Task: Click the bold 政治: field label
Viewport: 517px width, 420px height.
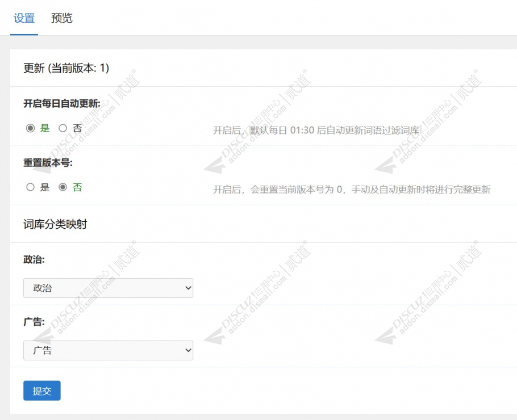Action: click(34, 259)
